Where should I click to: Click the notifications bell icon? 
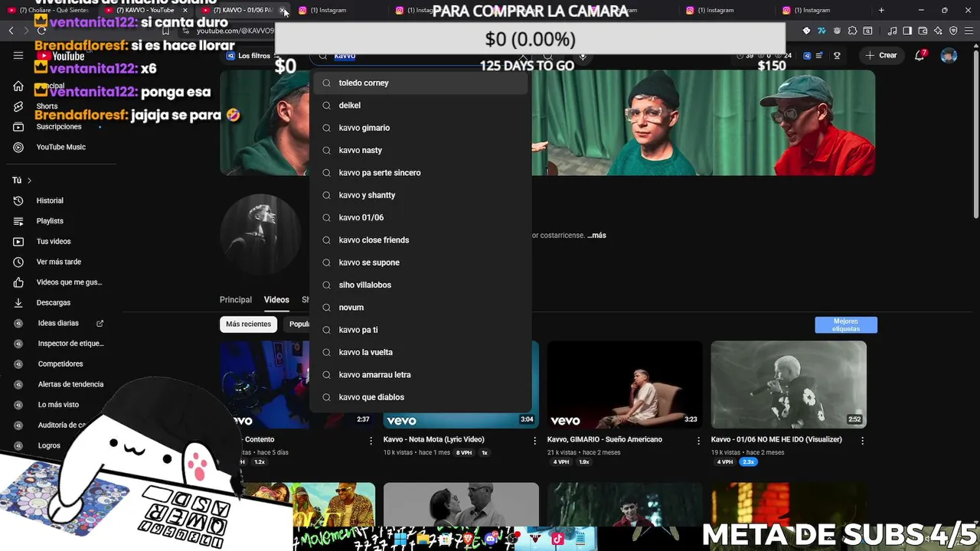920,55
